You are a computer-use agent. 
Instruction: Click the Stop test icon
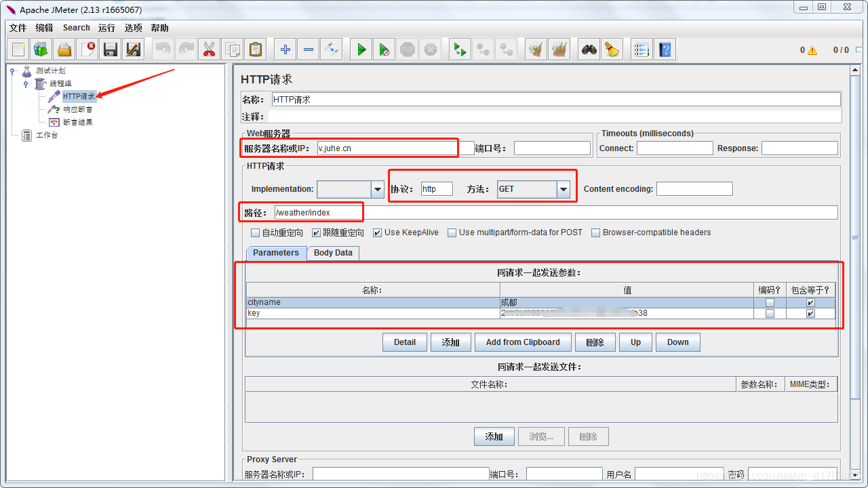coord(408,49)
